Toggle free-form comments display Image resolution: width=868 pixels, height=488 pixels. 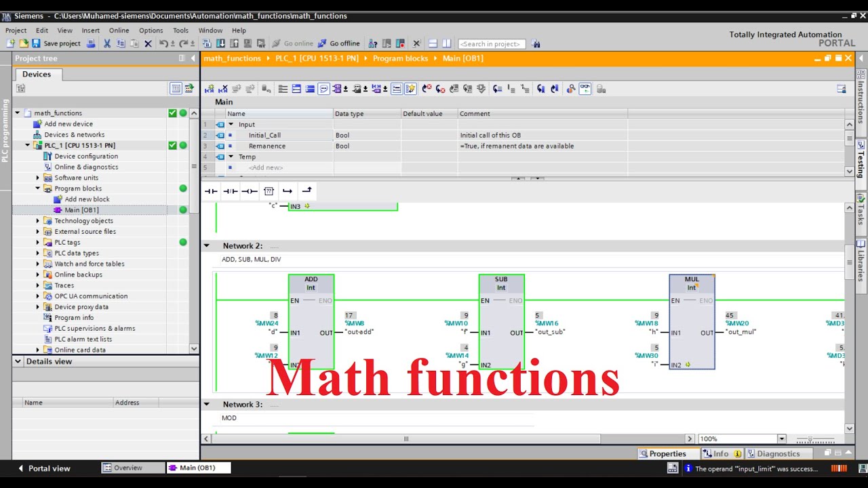[323, 89]
